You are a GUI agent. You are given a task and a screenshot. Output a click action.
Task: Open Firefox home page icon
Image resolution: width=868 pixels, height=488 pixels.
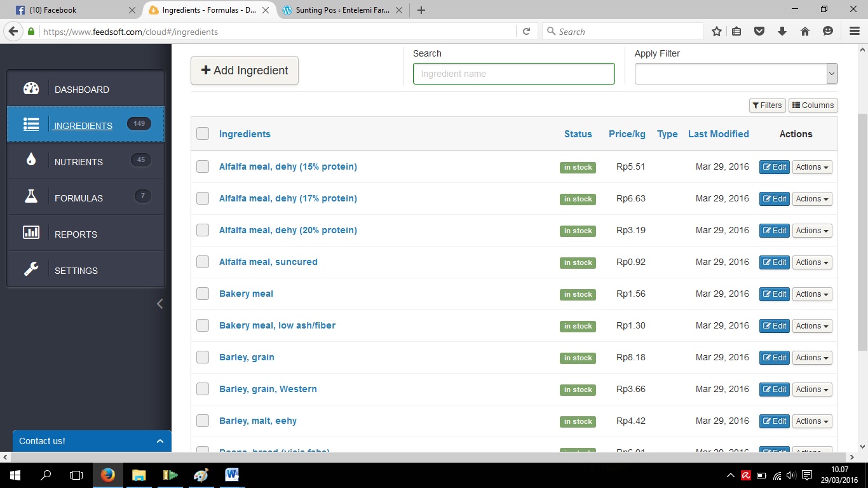click(804, 31)
